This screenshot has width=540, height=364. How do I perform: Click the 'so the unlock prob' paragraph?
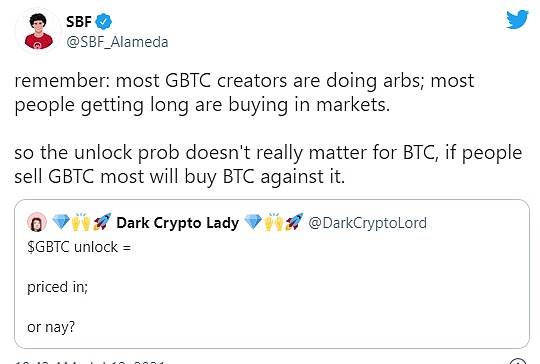click(x=268, y=165)
